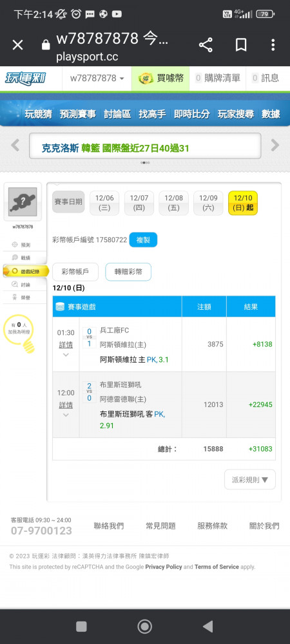Open the w78787878 account dropdown

97,78
